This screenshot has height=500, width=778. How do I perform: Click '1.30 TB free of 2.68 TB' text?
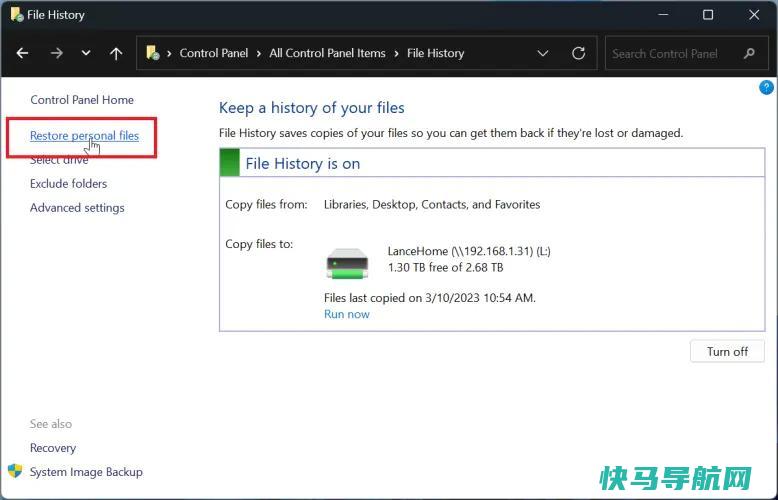pyautogui.click(x=445, y=267)
